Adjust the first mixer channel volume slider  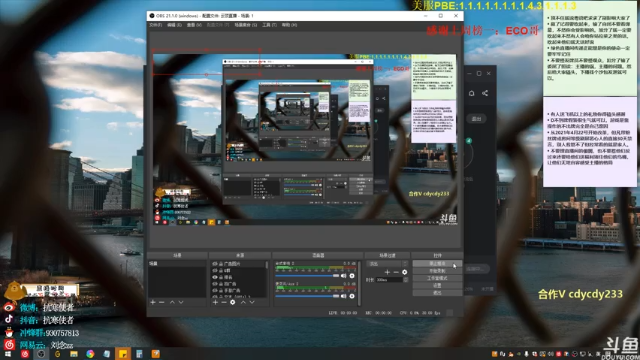tap(307, 276)
